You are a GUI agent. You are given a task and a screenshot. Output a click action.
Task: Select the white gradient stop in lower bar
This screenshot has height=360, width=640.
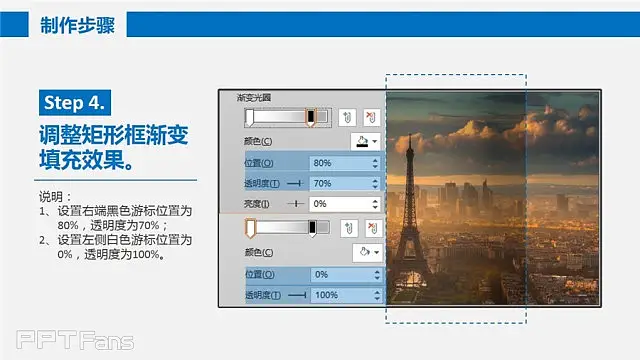click(250, 229)
